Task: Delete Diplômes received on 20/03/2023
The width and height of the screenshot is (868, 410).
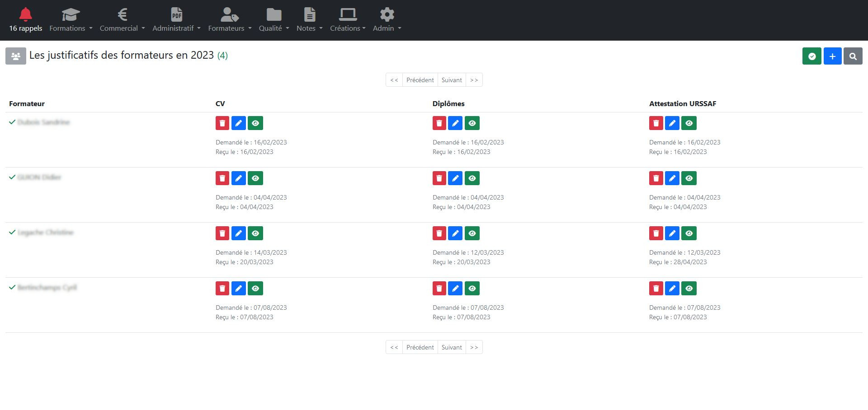Action: [439, 233]
